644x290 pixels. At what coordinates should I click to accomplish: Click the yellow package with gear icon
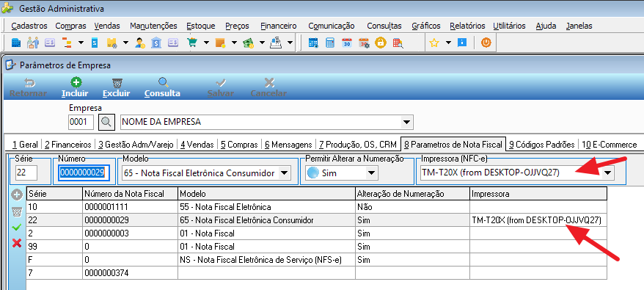click(x=111, y=43)
